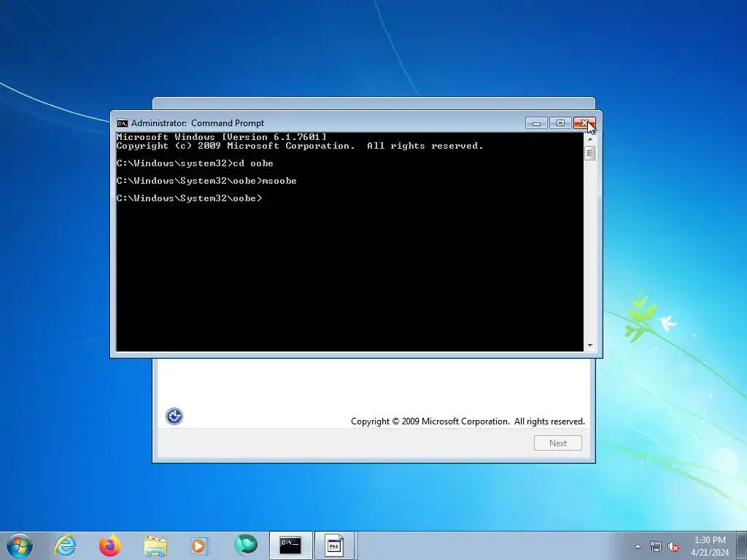Viewport: 747px width, 560px height.
Task: Select the Windows setup wizard taskbar button
Action: click(334, 545)
